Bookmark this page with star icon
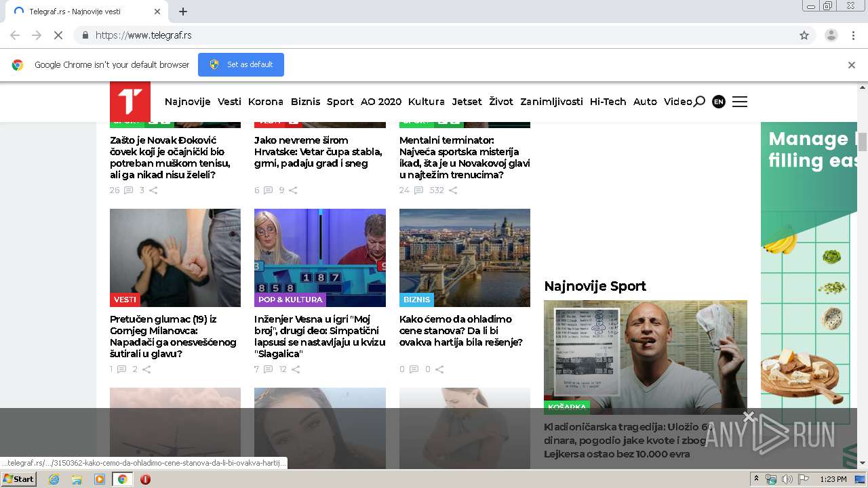 [x=804, y=35]
